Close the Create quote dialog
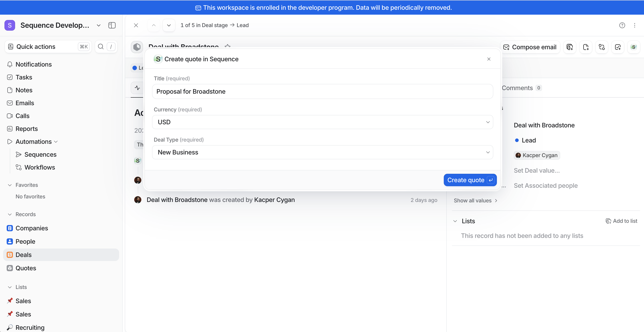 (x=489, y=59)
